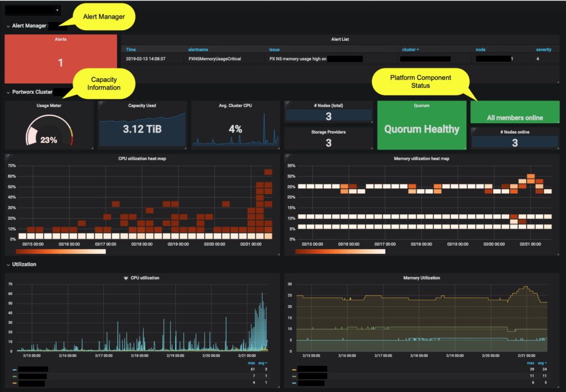This screenshot has height=392, width=566.
Task: Open the dropdown selector at the top left
Action: tap(33, 10)
